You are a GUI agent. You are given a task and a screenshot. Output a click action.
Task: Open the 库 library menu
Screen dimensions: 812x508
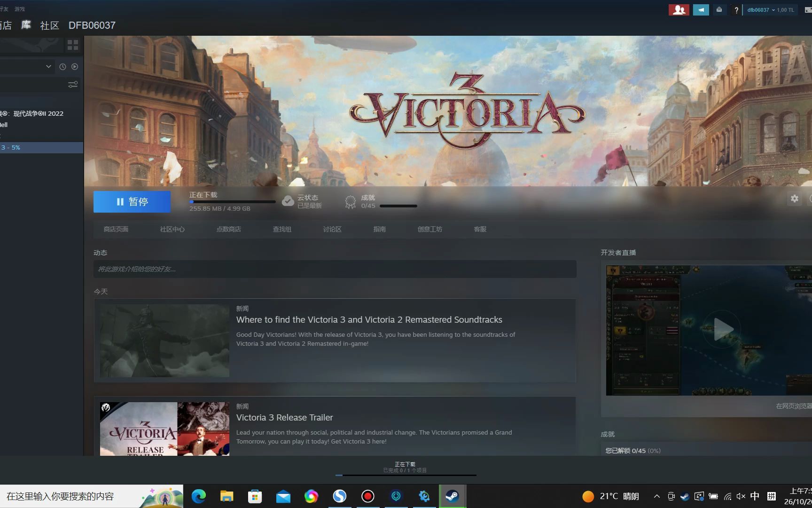click(x=26, y=25)
